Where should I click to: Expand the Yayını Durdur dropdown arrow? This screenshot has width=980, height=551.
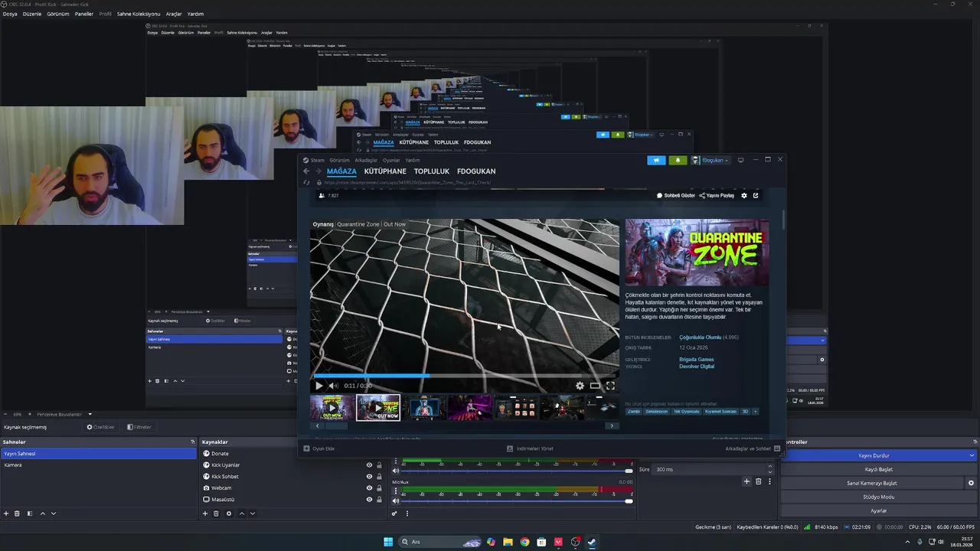972,455
